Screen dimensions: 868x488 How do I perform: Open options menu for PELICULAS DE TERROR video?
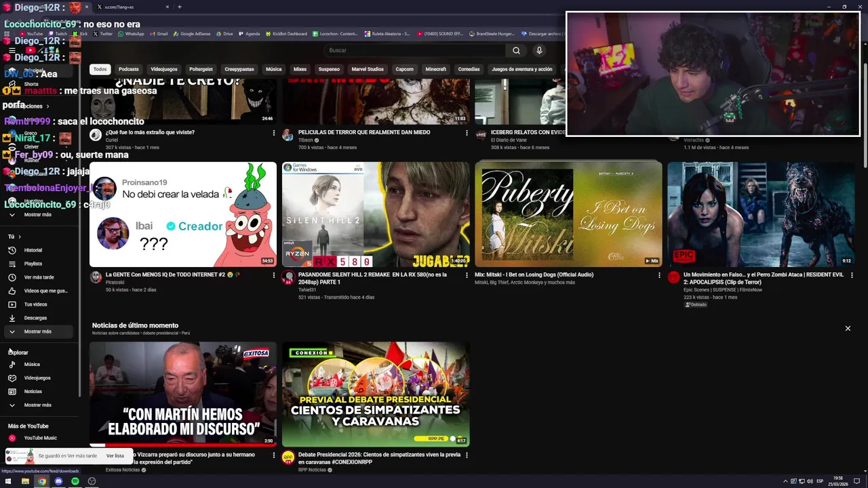tap(467, 133)
